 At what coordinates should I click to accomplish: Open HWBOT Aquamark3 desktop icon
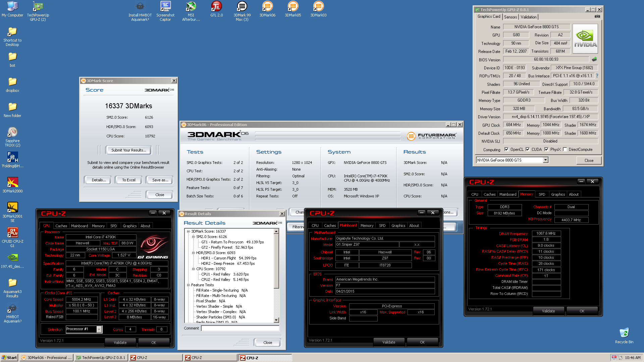pyautogui.click(x=12, y=313)
